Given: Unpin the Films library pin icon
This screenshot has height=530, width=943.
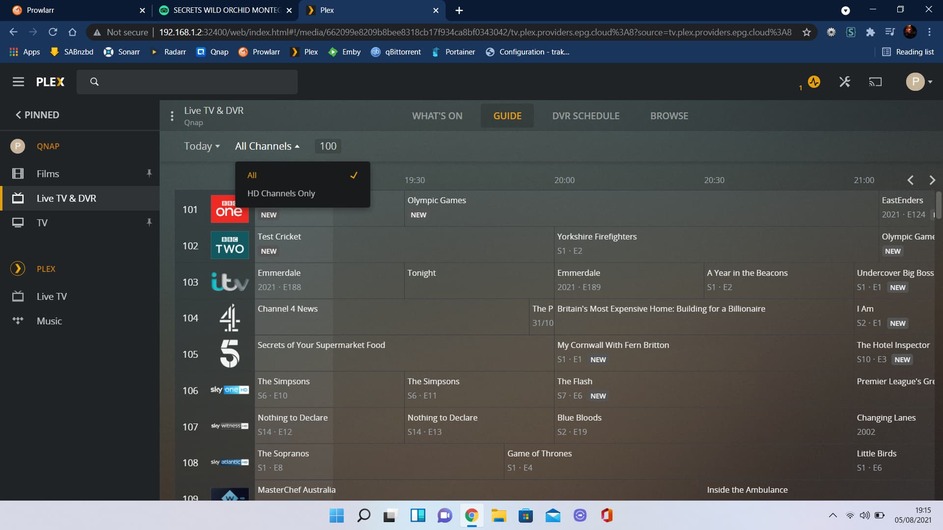Looking at the screenshot, I should [149, 173].
